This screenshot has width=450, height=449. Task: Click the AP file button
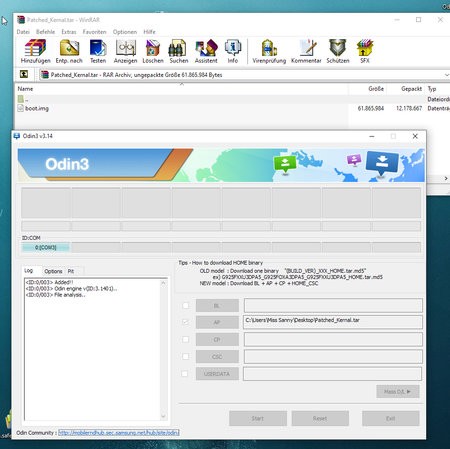[x=217, y=322]
